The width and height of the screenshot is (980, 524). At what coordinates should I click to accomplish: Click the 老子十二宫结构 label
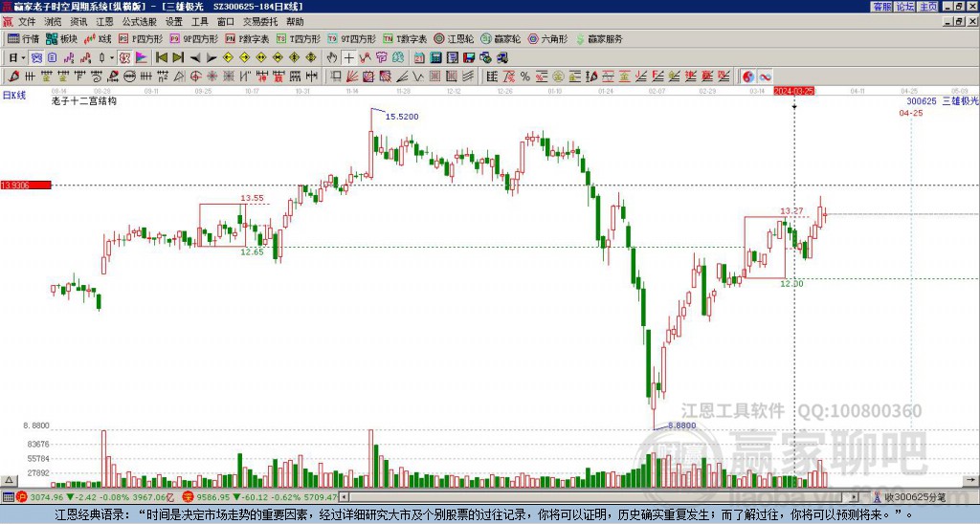coord(84,100)
